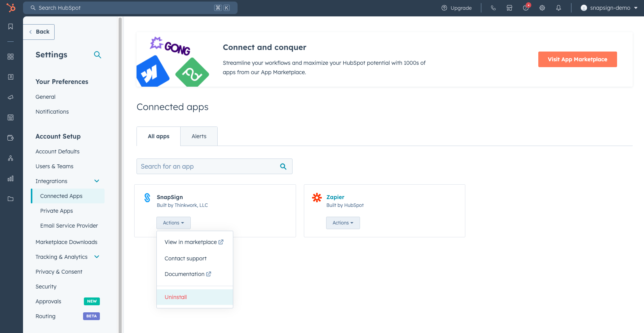The height and width of the screenshot is (333, 644).
Task: Open Private Apps settings
Action: click(57, 211)
